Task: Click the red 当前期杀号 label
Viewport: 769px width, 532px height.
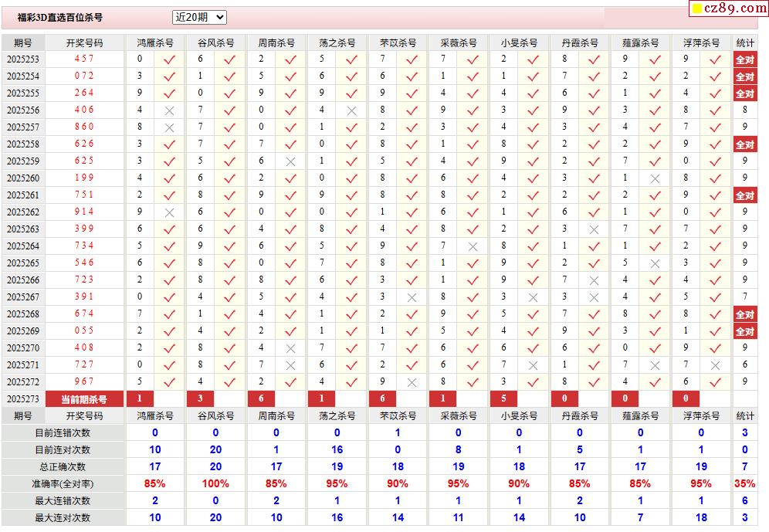Action: coord(84,399)
